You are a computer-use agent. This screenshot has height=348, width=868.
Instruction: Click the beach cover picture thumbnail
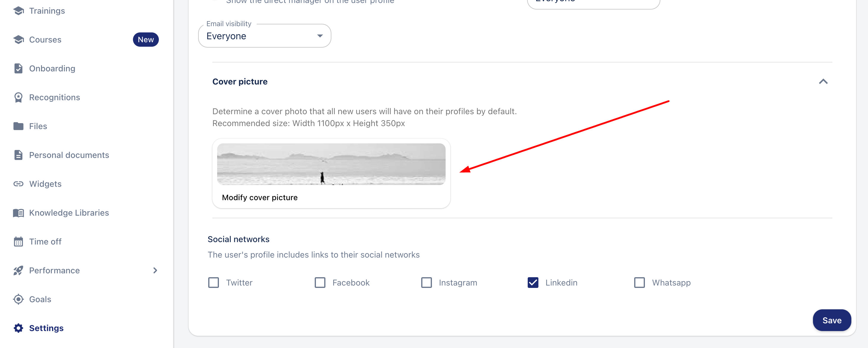331,164
